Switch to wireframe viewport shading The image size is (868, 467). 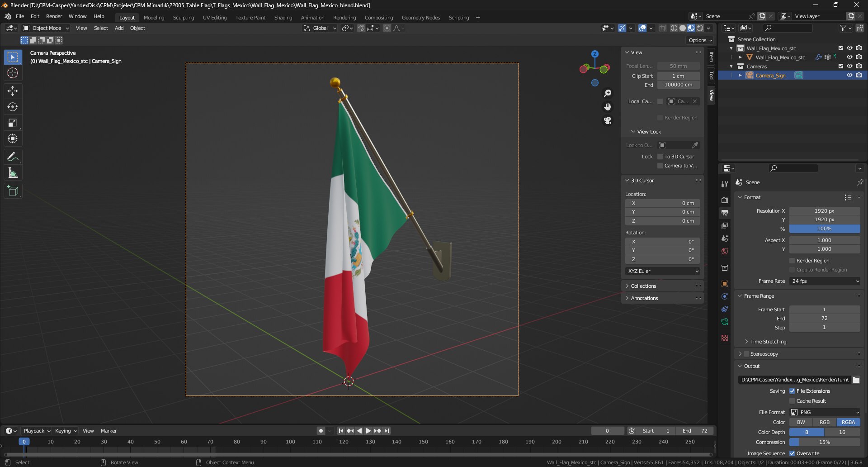[x=674, y=28]
